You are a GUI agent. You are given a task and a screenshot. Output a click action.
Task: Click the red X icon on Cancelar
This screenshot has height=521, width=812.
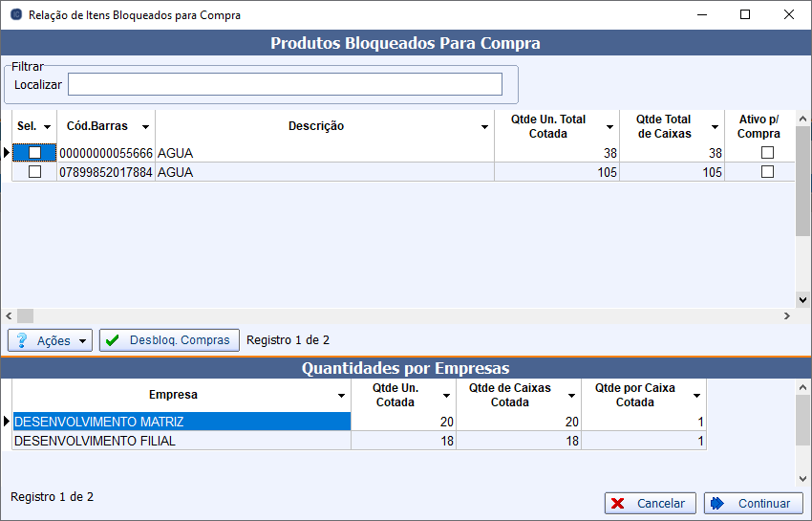(x=618, y=503)
